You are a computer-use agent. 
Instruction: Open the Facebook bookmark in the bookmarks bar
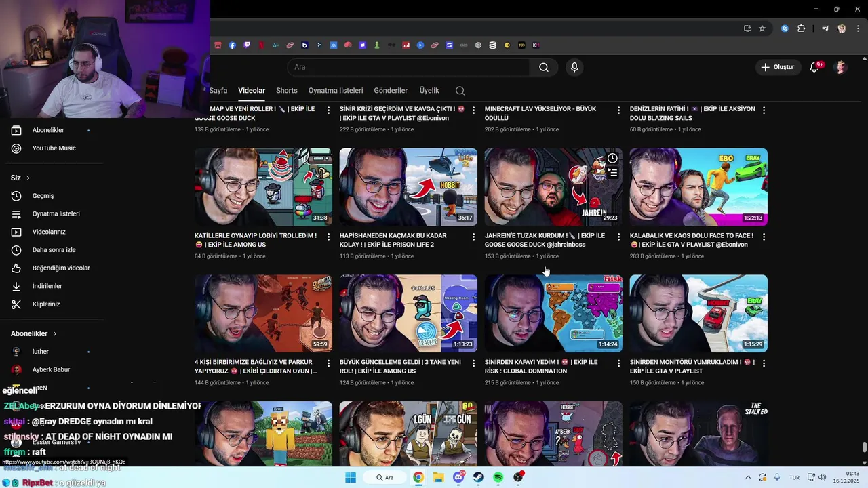233,45
